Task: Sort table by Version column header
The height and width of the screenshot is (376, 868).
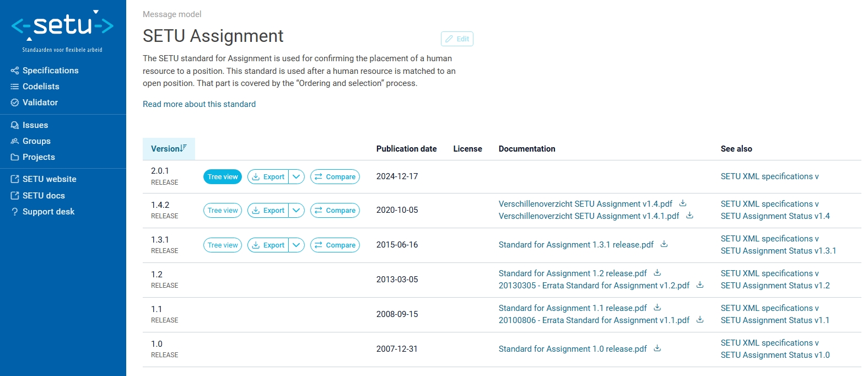Action: point(169,149)
